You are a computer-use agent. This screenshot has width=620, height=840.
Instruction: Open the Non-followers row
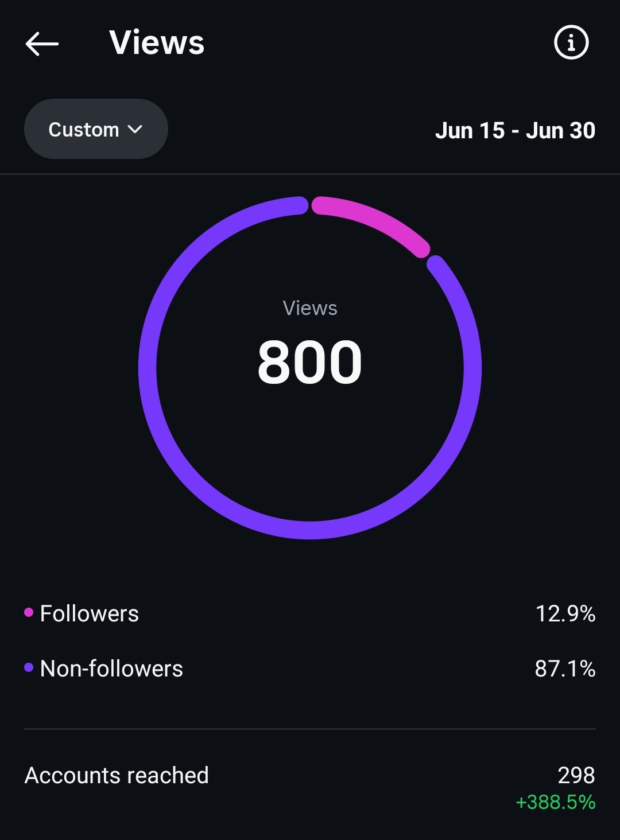click(310, 668)
